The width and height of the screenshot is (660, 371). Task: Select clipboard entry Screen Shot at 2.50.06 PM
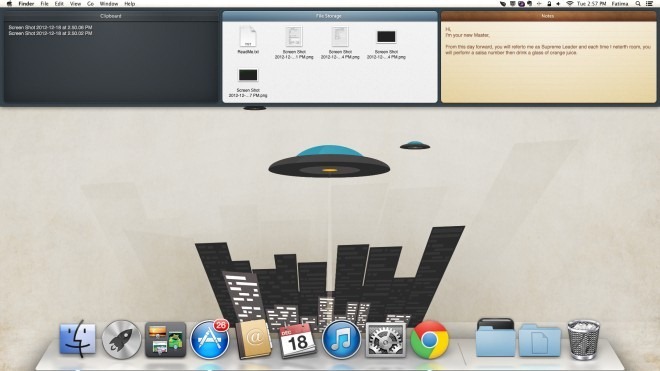(x=50, y=27)
